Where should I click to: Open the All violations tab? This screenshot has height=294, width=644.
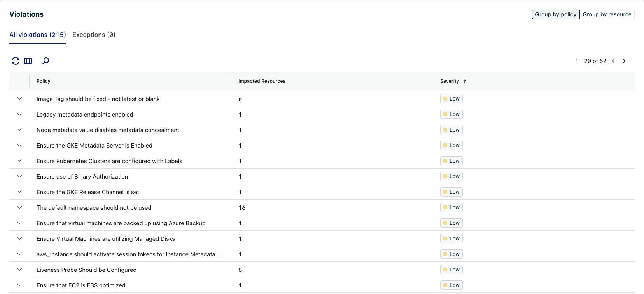[x=38, y=35]
